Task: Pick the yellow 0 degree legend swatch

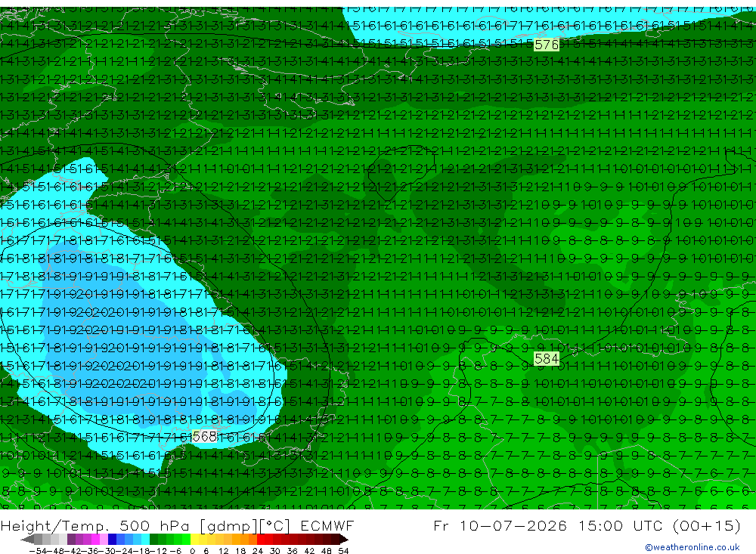Action: [194, 540]
